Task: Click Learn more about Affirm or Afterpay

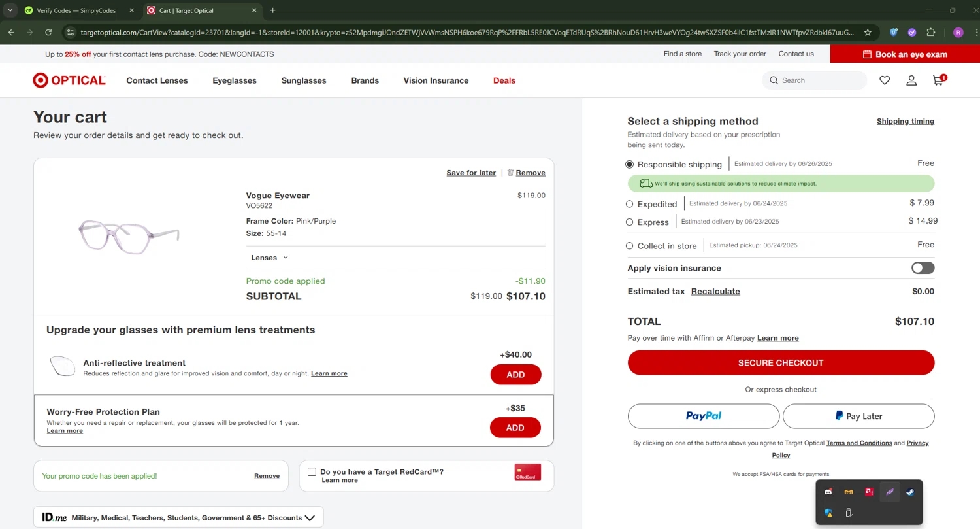Action: [778, 338]
